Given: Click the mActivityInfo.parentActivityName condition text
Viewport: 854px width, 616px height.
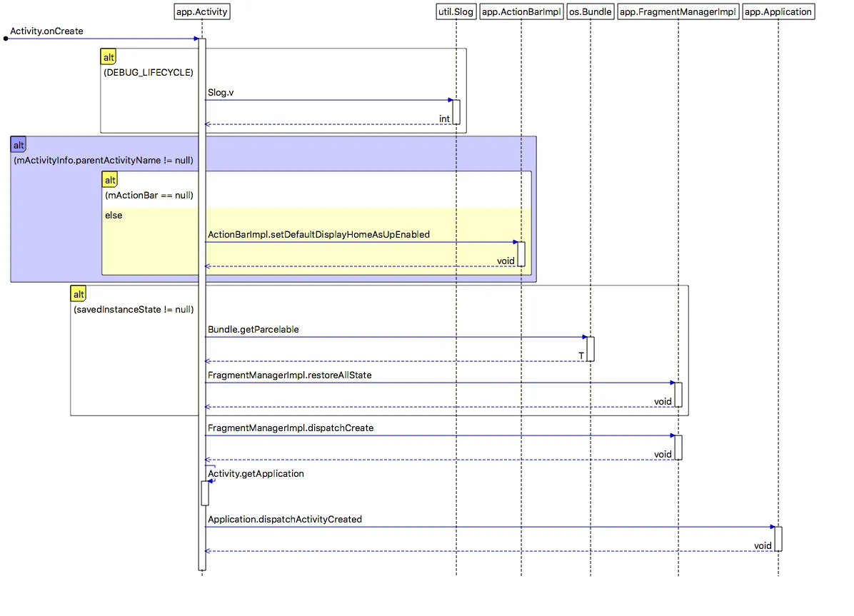Looking at the screenshot, I should pos(104,160).
